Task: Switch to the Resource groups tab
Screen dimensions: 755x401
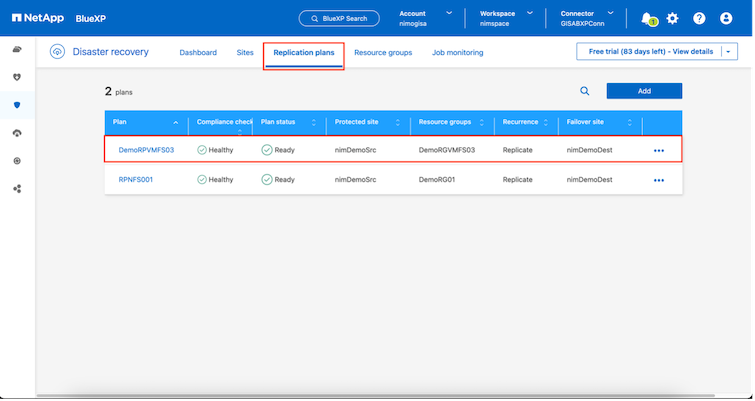Action: pyautogui.click(x=383, y=52)
